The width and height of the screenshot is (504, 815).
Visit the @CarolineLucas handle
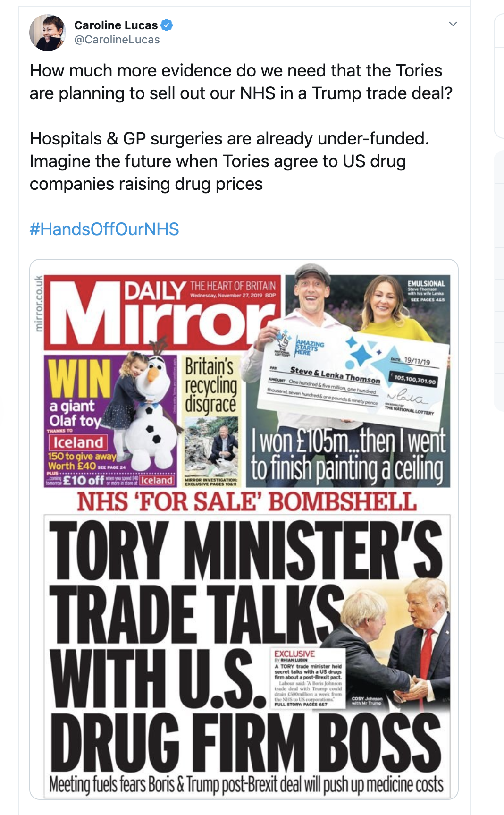pyautogui.click(x=117, y=40)
